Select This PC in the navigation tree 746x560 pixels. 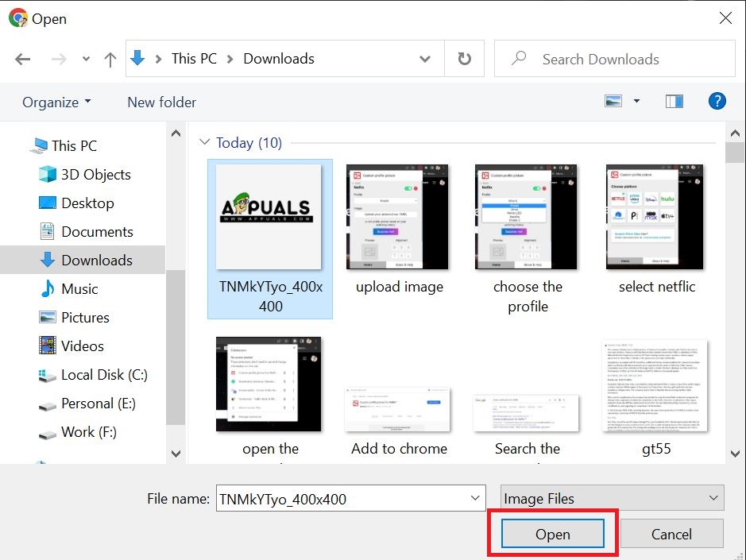click(x=74, y=145)
